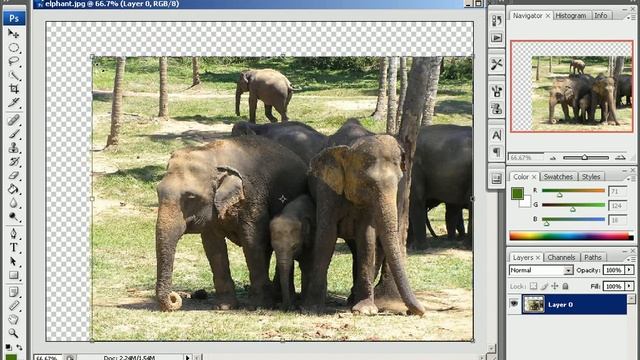Click the R value field
Viewport: 640px width, 360px height.
click(x=617, y=191)
